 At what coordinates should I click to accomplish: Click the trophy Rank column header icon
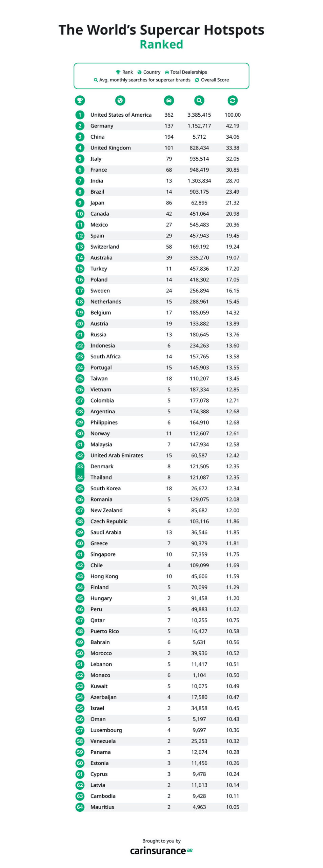pos(80,100)
